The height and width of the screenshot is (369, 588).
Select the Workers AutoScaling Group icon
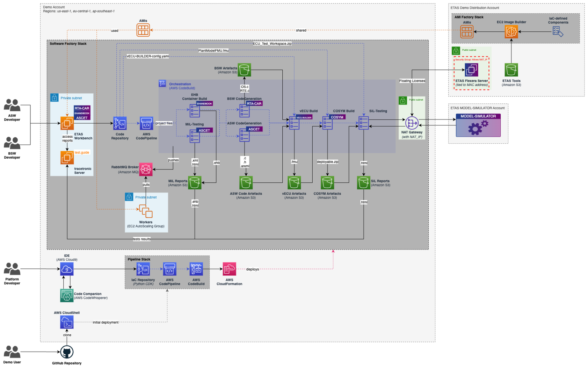(x=146, y=212)
